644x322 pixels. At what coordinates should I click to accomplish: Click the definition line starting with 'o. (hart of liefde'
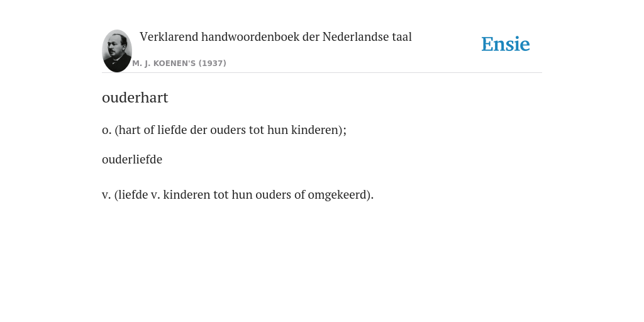pyautogui.click(x=225, y=130)
